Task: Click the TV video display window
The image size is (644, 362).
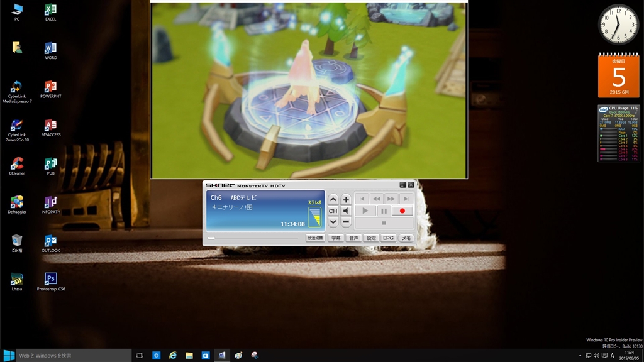Action: click(x=309, y=90)
